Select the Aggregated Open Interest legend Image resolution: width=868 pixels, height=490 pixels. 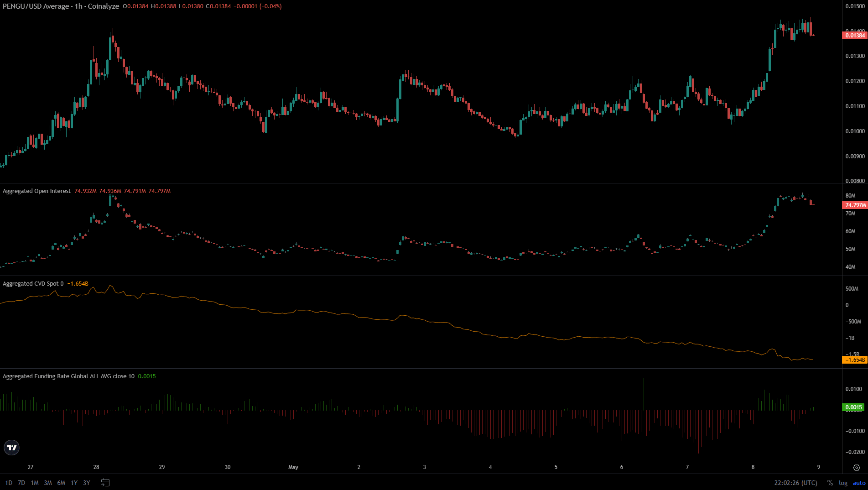pyautogui.click(x=36, y=191)
